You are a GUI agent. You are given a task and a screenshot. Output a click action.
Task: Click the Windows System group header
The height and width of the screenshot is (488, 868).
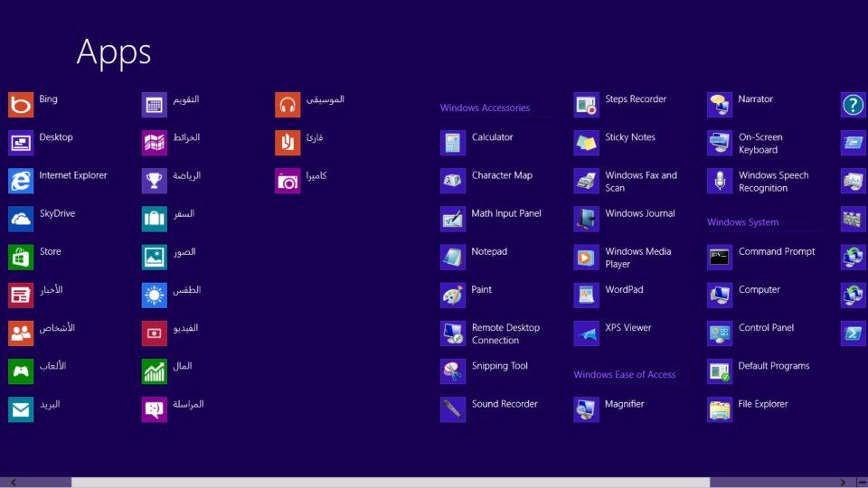click(742, 222)
